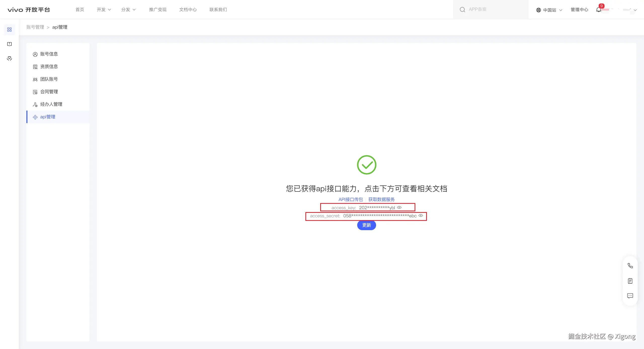Image resolution: width=644 pixels, height=349 pixels.
Task: Click the heart-hands icon in left rail
Action: coord(10,58)
